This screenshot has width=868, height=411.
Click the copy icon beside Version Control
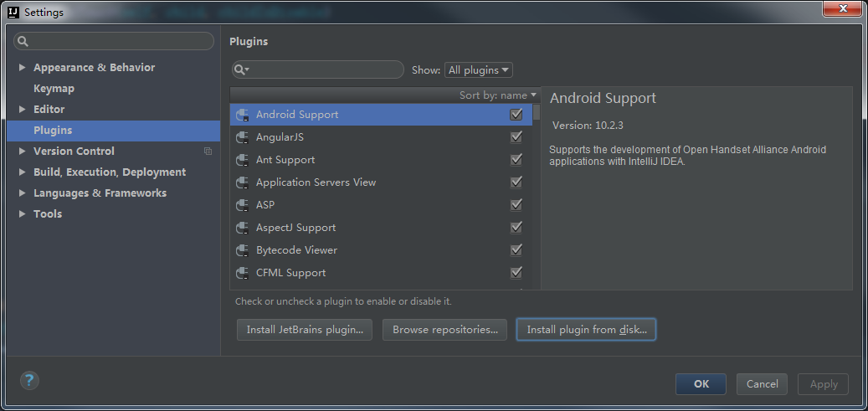click(208, 152)
